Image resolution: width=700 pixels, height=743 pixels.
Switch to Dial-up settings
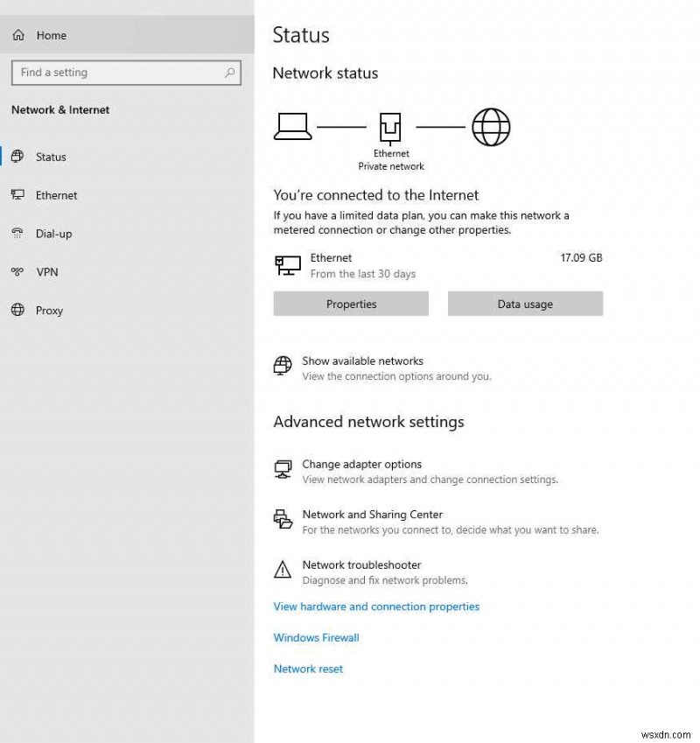point(52,234)
